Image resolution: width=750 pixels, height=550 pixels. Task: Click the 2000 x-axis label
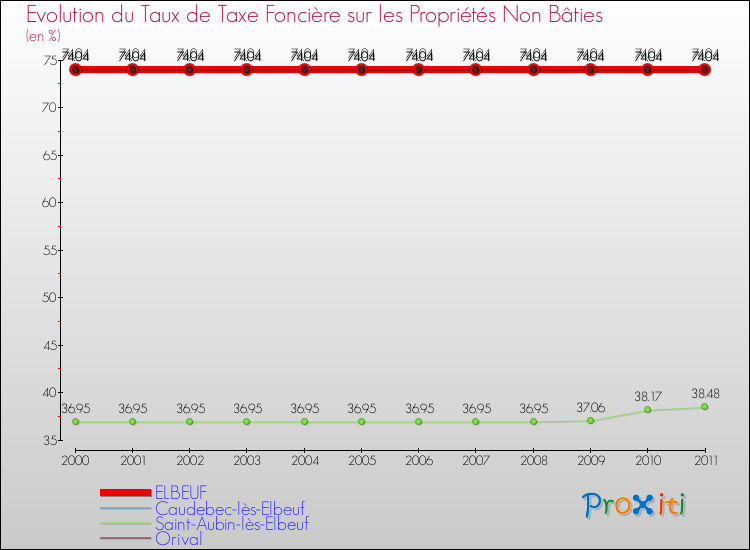pos(76,461)
